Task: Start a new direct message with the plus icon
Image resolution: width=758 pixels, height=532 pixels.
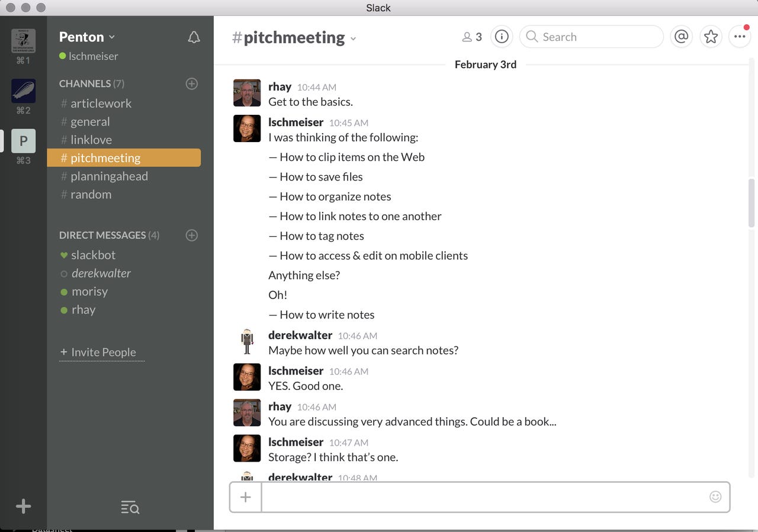Action: click(x=191, y=235)
